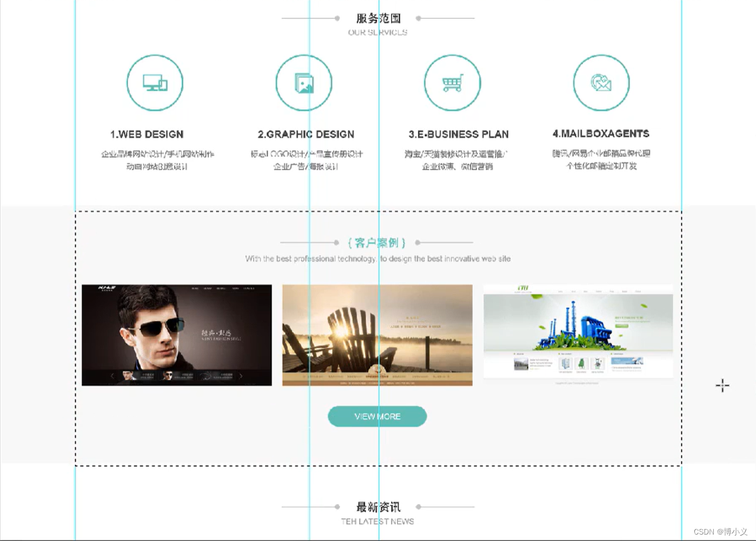Image resolution: width=756 pixels, height=541 pixels.
Task: Click the description text under GRAPHIC DESIGN
Action: pos(306,161)
